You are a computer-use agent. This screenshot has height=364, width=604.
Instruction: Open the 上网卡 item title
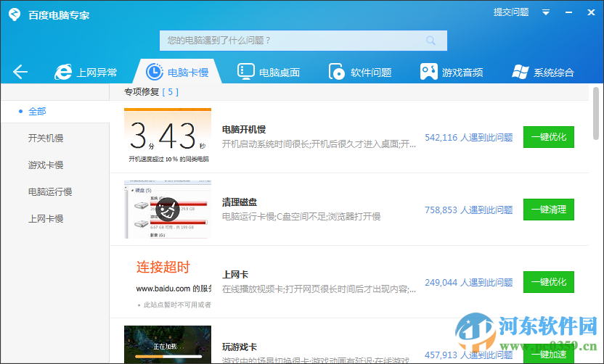[x=235, y=275]
